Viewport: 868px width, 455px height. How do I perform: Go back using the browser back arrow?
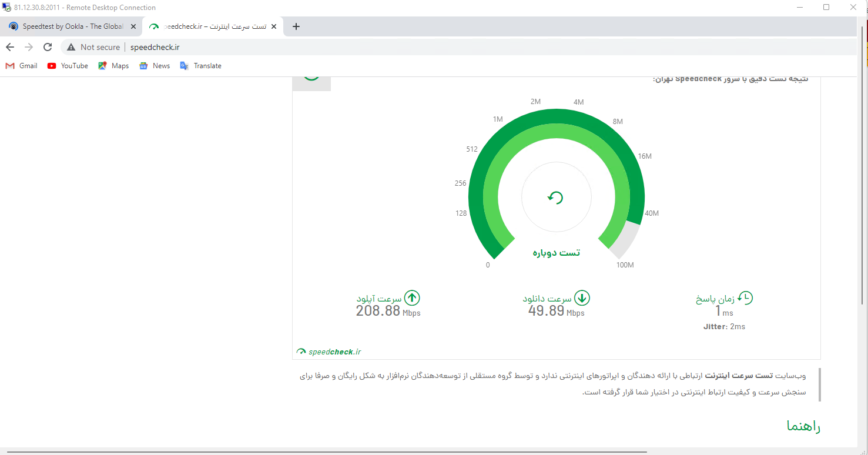10,47
